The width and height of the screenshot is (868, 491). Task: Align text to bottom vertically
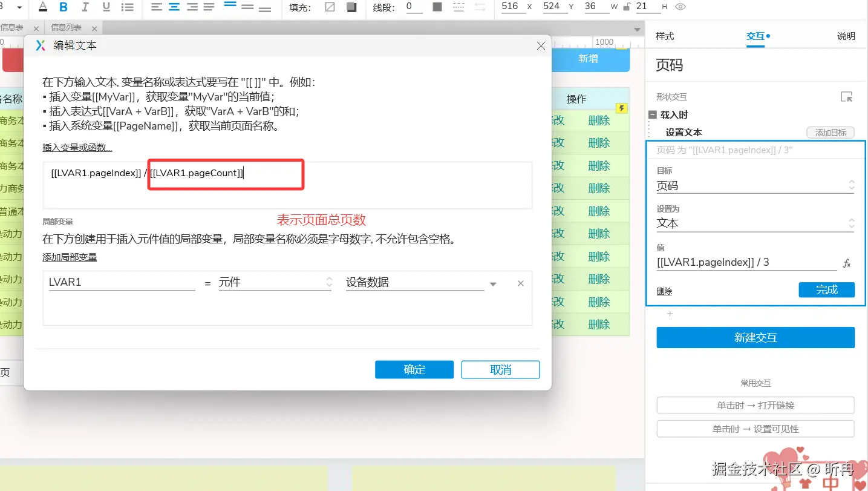coord(264,7)
